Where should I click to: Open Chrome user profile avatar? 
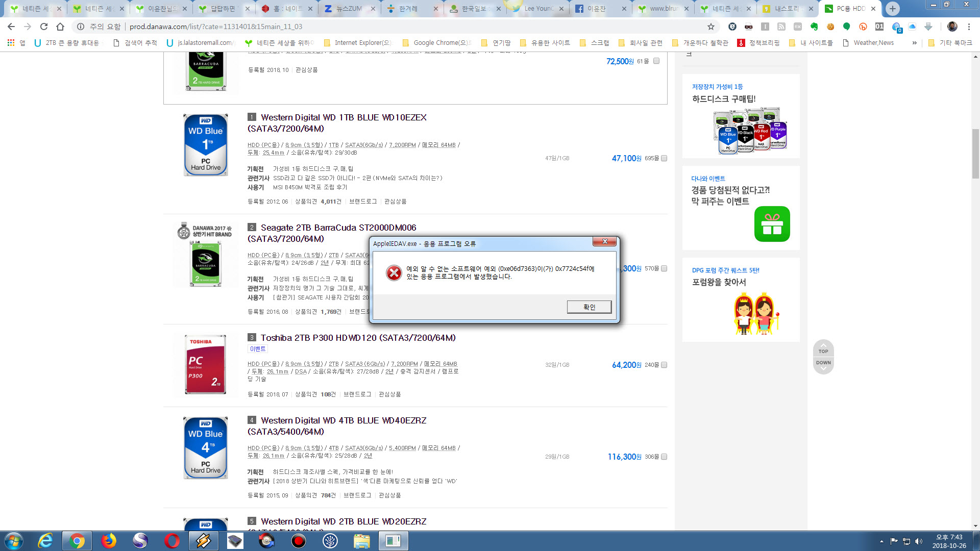(x=952, y=27)
